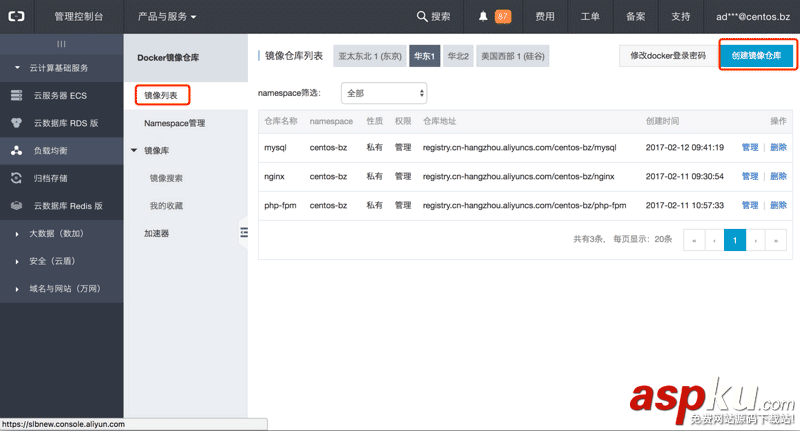Collapse 云计算基础服务 section
This screenshot has height=431, width=800.
click(17, 68)
